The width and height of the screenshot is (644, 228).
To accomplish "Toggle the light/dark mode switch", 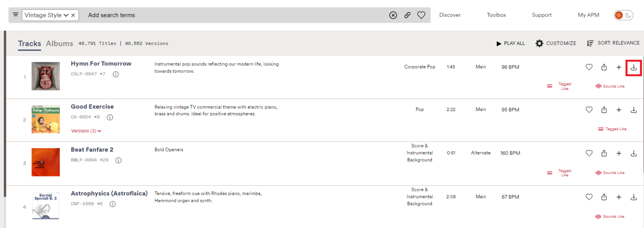I will [x=623, y=15].
